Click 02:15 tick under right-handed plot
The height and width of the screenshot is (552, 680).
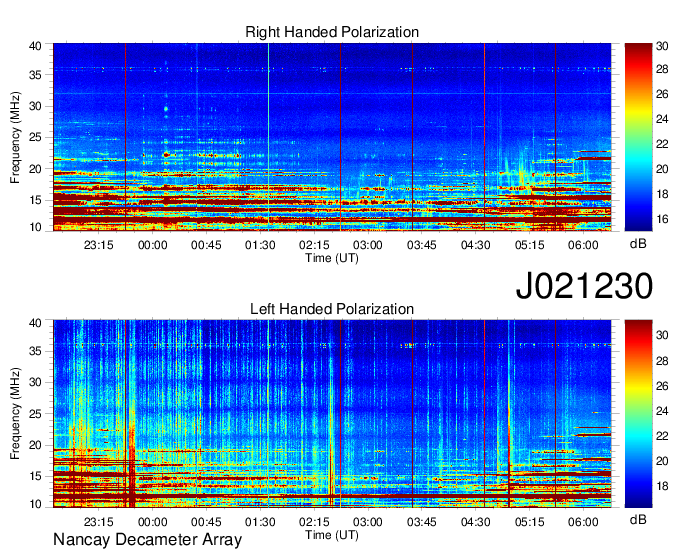(x=314, y=245)
